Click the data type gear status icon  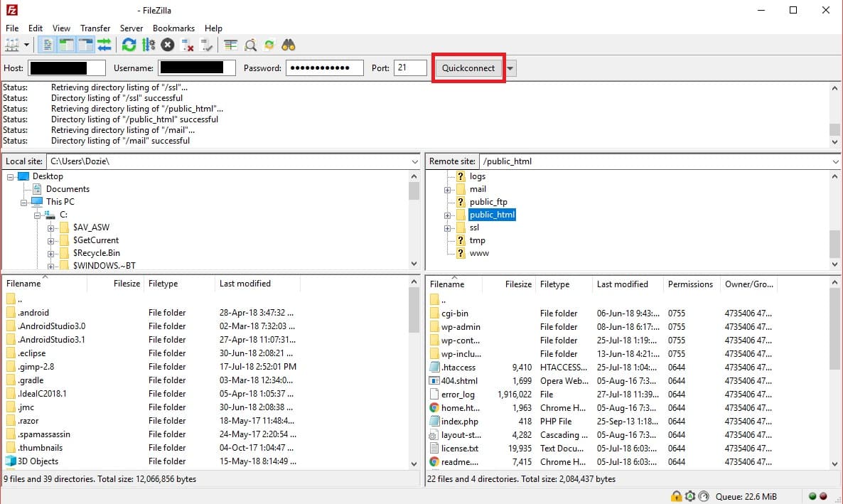tap(690, 496)
